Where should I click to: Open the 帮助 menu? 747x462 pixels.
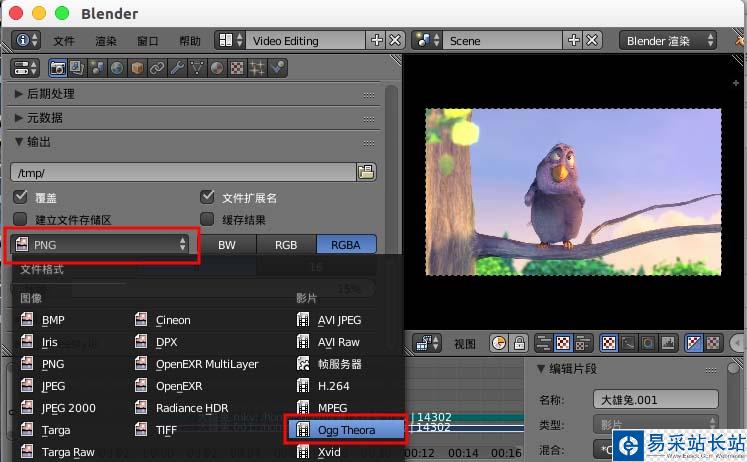(190, 41)
